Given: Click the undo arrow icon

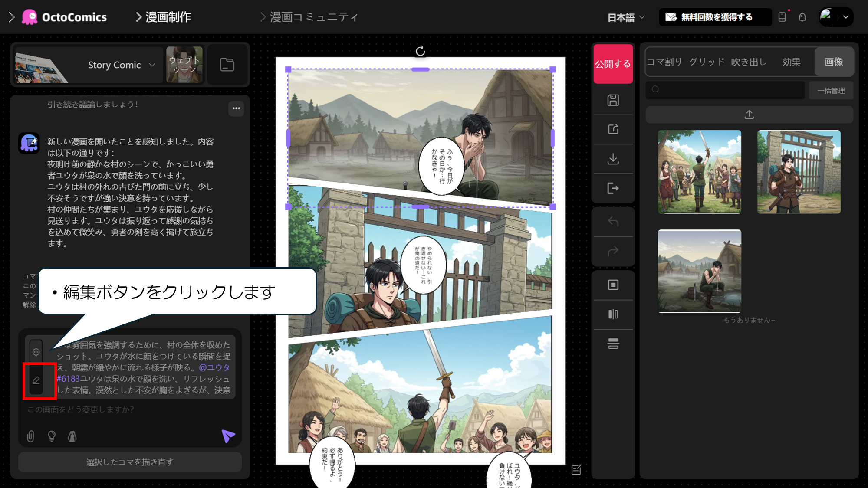Looking at the screenshot, I should click(613, 222).
